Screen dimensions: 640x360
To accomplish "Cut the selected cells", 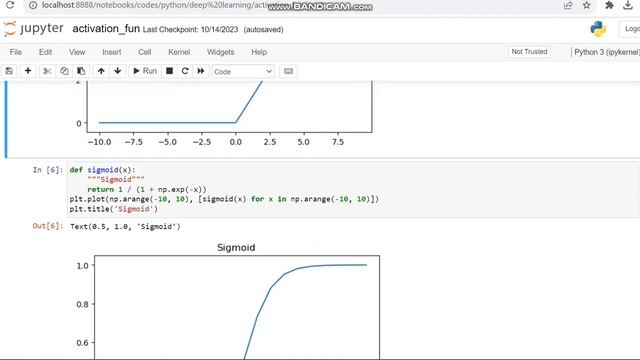I will 47,71.
